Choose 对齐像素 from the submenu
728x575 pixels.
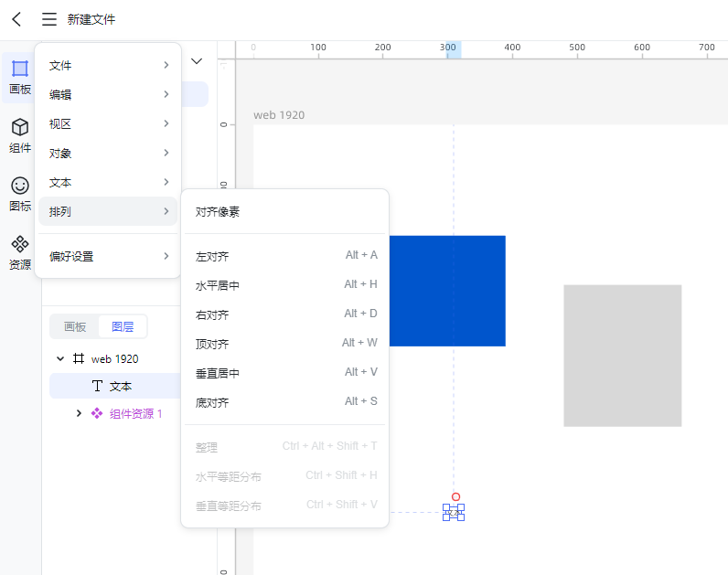[x=285, y=212]
